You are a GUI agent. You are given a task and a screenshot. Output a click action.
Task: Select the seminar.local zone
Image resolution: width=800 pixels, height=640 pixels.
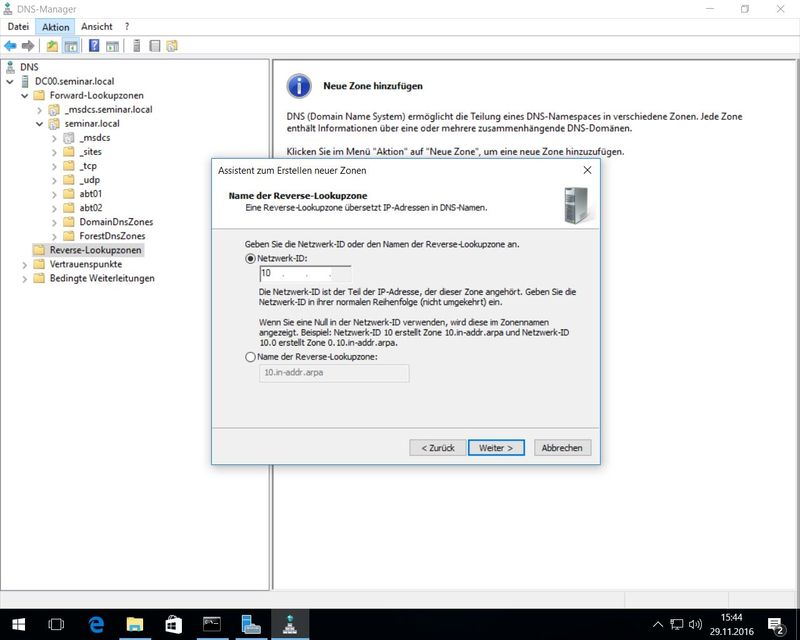[92, 124]
